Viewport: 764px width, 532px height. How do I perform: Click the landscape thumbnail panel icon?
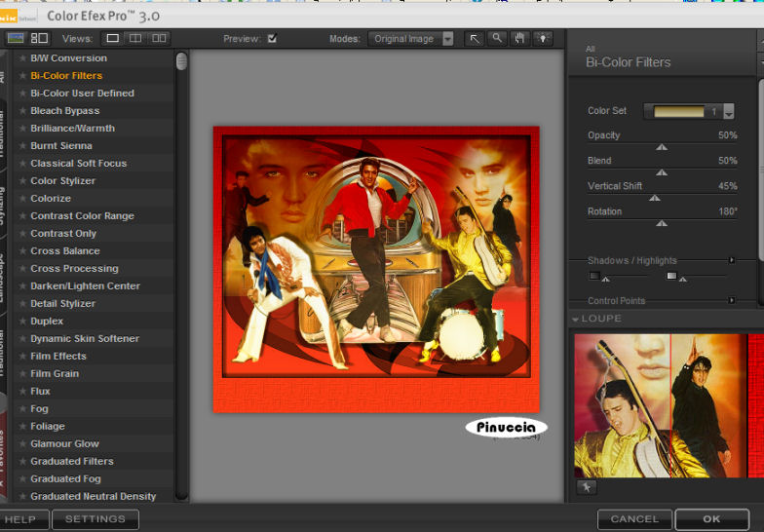click(16, 38)
